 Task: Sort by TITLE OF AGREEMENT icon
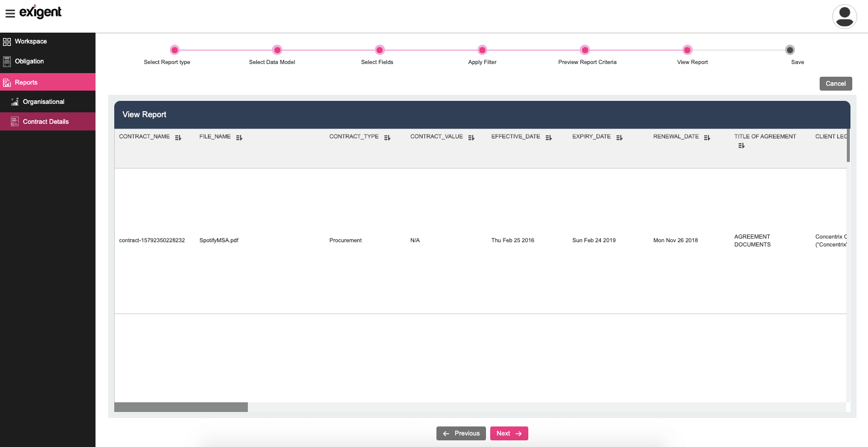point(742,146)
